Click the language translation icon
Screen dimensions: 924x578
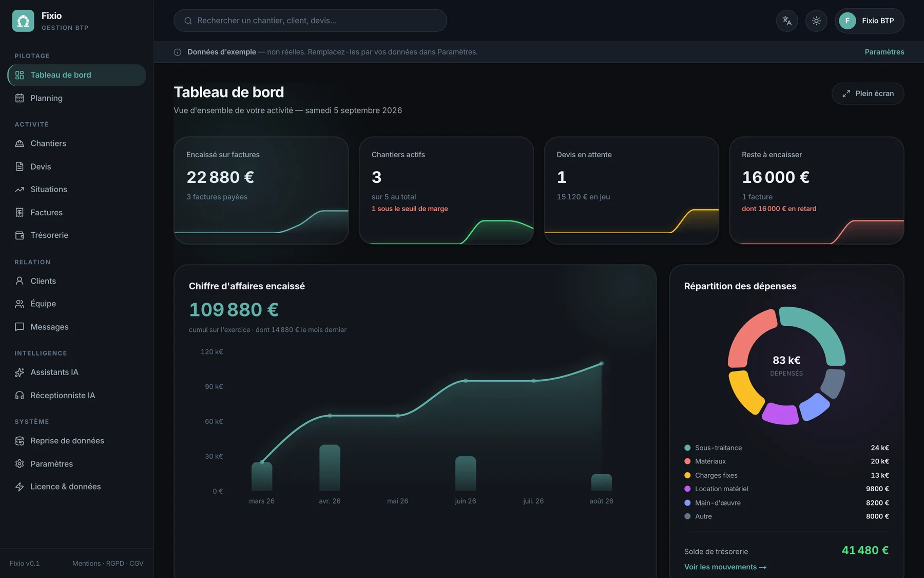(x=787, y=21)
